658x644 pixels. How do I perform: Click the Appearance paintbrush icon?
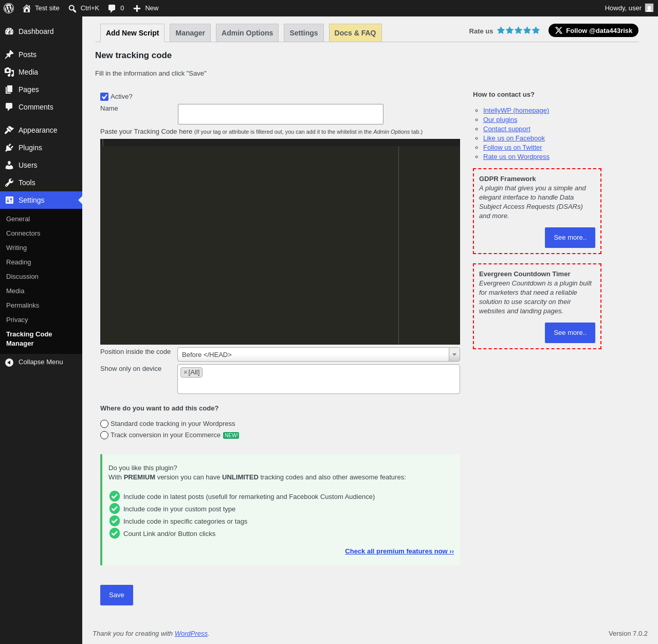(9, 130)
